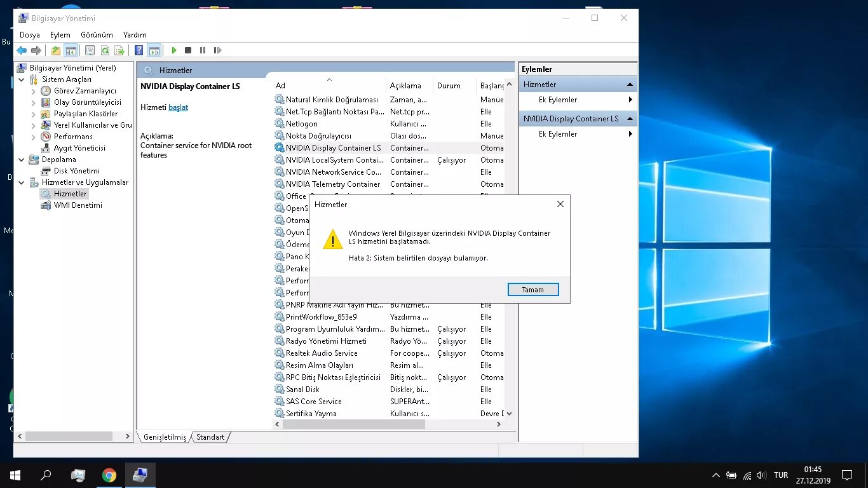Click the Bilgisayar Yönetimi (Yerel) root node

click(73, 68)
